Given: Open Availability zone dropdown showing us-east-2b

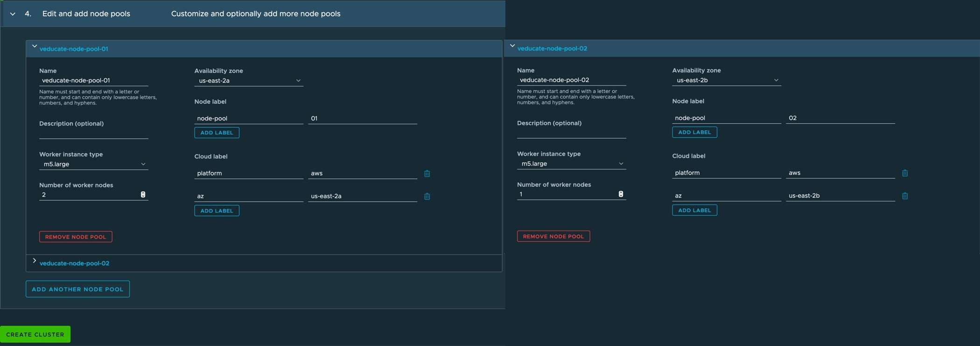Looking at the screenshot, I should pyautogui.click(x=727, y=80).
